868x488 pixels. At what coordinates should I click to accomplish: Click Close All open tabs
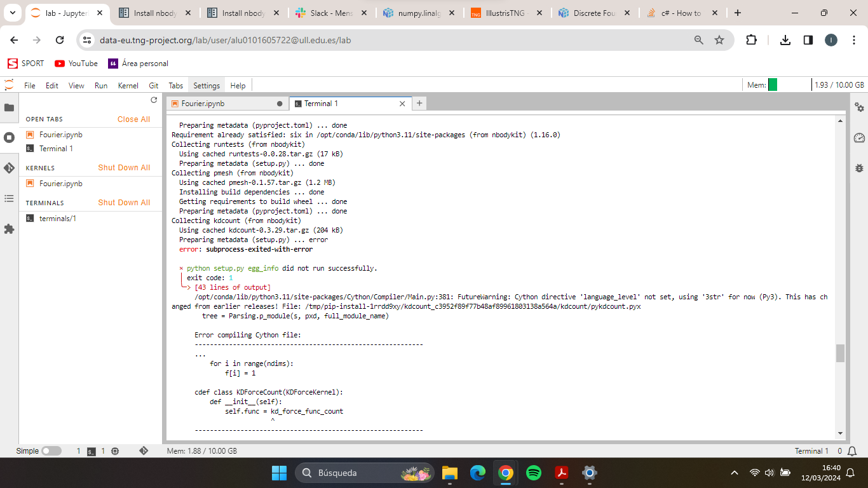click(x=133, y=119)
